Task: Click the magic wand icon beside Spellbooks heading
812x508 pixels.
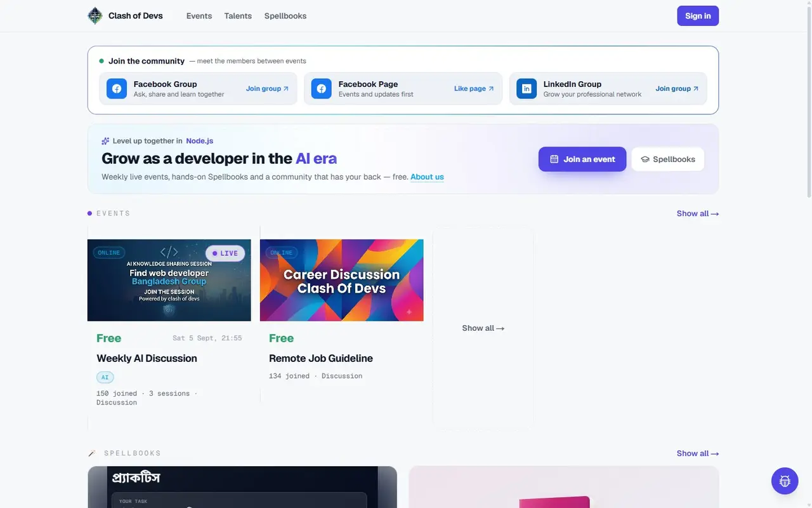Action: pos(92,453)
